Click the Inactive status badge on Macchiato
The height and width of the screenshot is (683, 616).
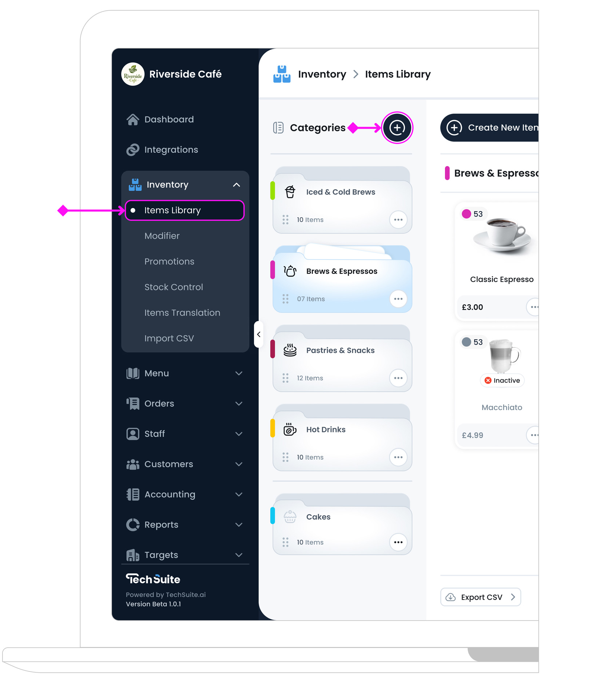(x=502, y=380)
